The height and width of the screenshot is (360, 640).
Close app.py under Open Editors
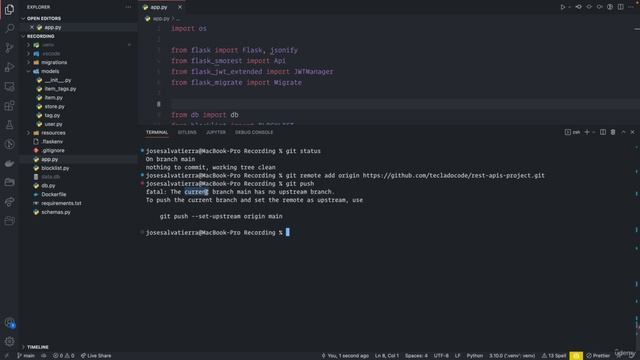tap(32, 27)
